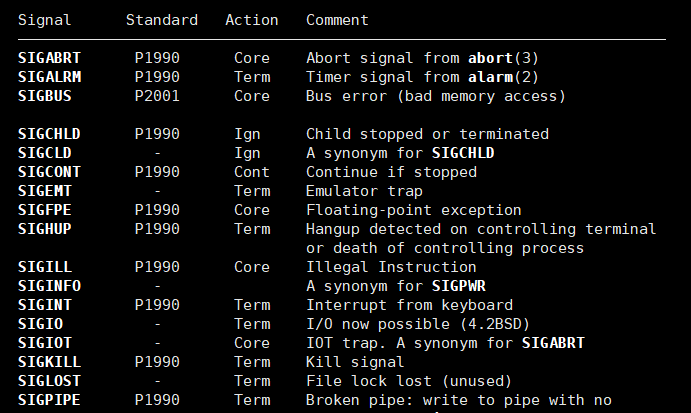Click the SIGHUP signal name
The image size is (691, 413).
[x=45, y=229]
